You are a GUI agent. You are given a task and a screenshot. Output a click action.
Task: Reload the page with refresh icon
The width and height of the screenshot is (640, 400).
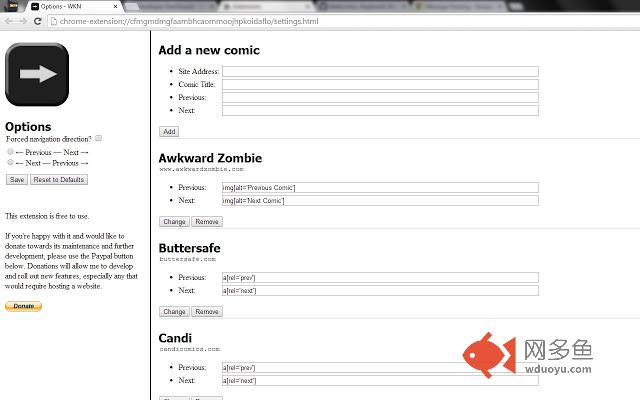38,21
